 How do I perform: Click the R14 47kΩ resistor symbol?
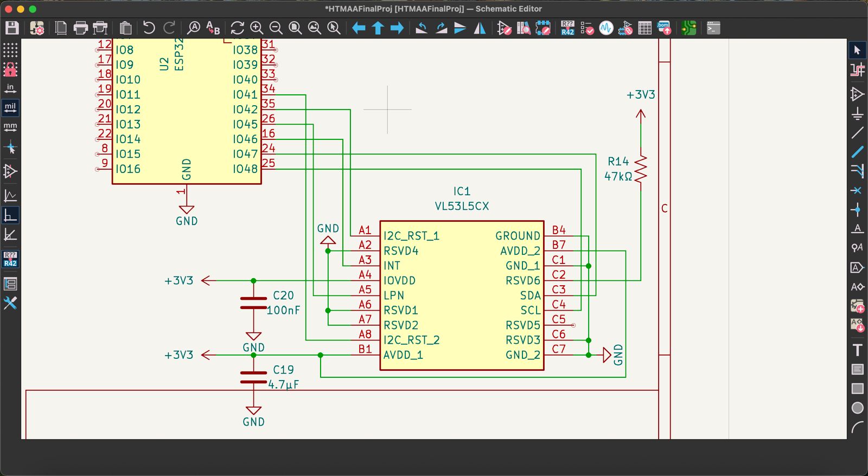click(x=641, y=169)
